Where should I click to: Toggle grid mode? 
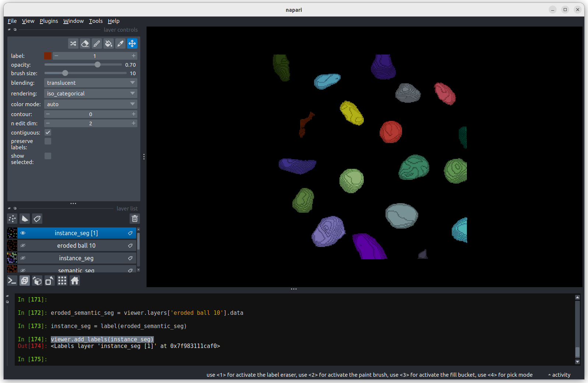click(x=62, y=281)
